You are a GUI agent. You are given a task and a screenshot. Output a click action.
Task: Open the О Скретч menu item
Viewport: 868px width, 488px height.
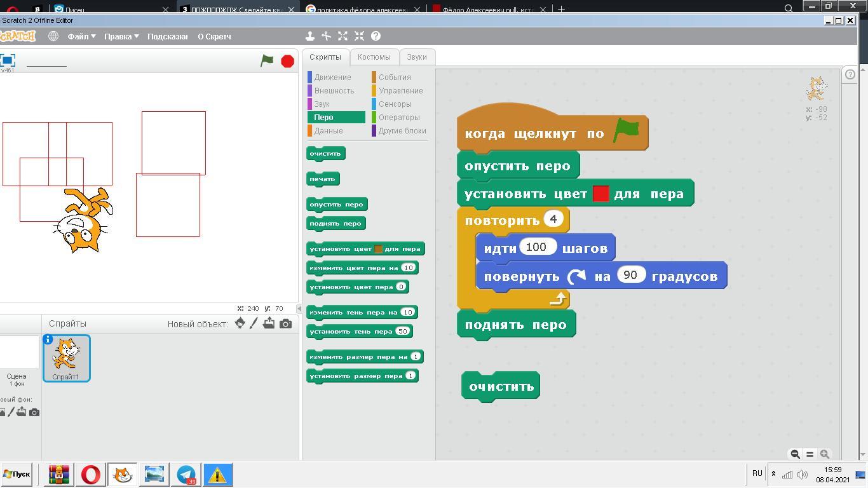click(x=214, y=36)
